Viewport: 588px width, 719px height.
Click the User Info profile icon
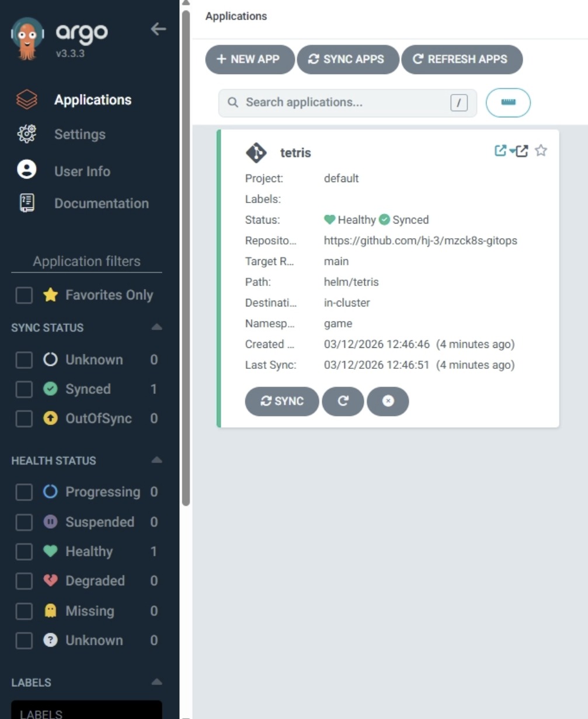click(x=27, y=170)
